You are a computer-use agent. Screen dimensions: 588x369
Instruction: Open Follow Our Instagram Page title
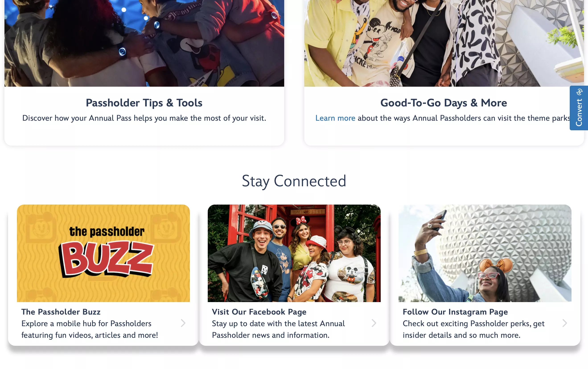click(x=455, y=312)
